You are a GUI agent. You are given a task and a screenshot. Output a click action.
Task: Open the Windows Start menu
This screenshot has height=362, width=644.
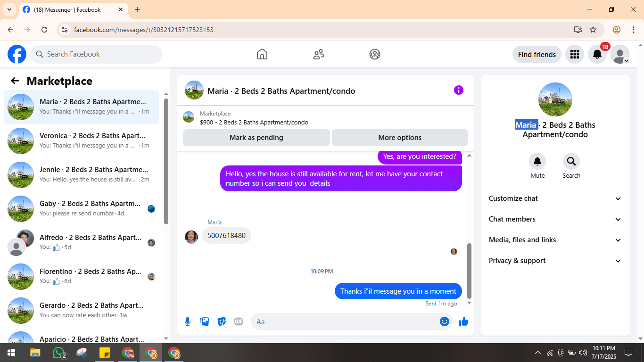pos(11,353)
